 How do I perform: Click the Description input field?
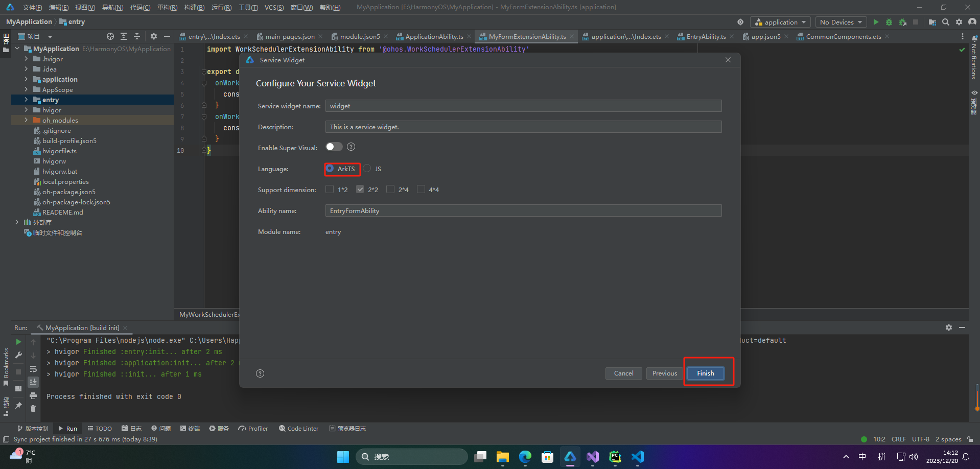tap(523, 127)
